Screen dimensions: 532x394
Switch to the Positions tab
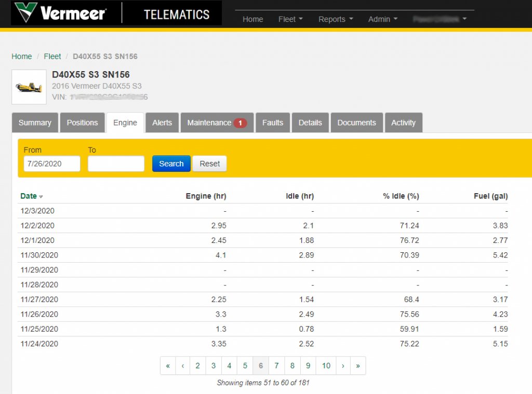[x=83, y=123]
